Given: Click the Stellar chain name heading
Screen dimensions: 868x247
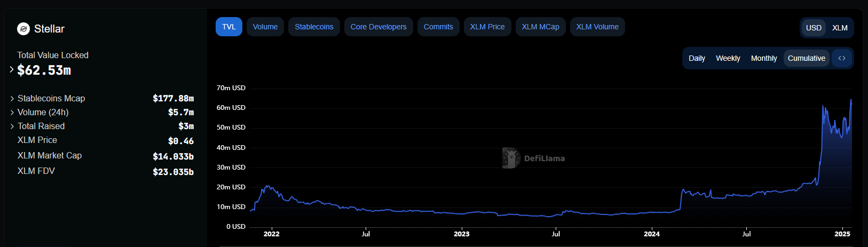Looking at the screenshot, I should point(49,29).
